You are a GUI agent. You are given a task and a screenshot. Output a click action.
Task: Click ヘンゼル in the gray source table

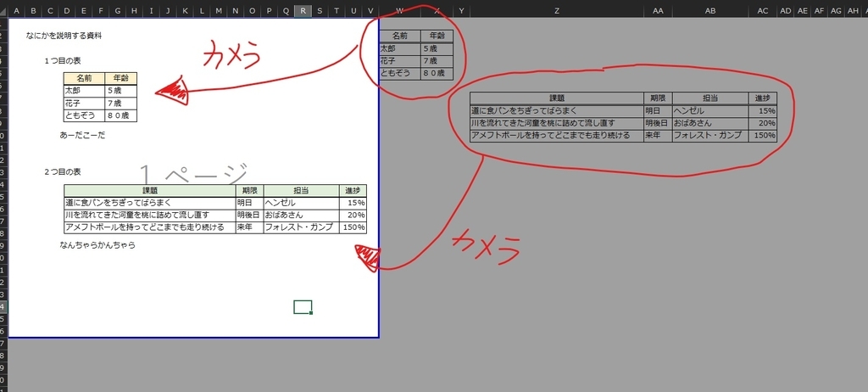coord(710,111)
